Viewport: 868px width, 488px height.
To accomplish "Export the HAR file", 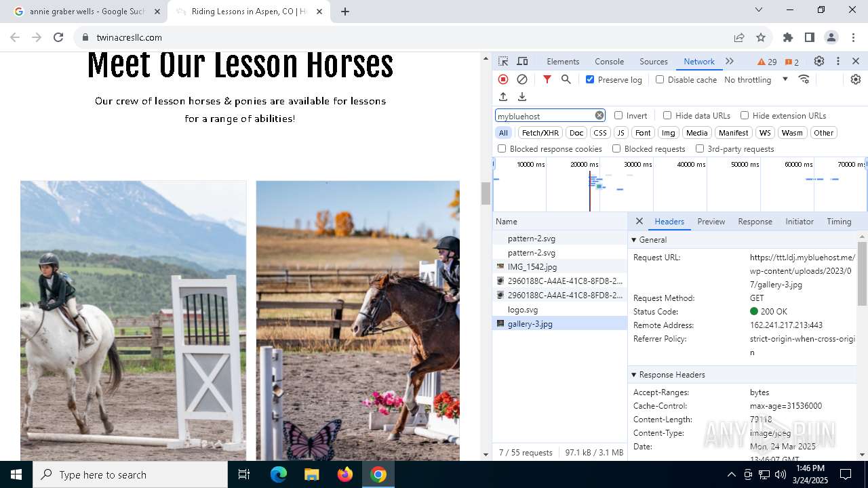I will (x=522, y=97).
